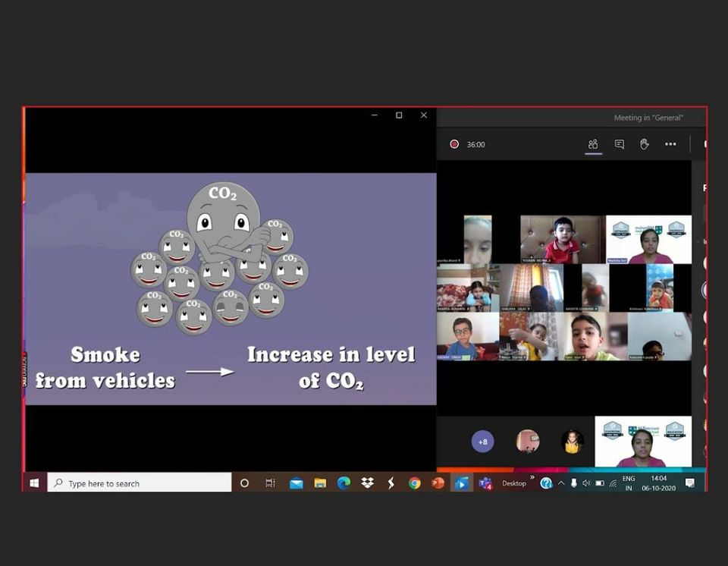The image size is (728, 566).
Task: Select the child in yellow raising arm
Action: [532, 336]
